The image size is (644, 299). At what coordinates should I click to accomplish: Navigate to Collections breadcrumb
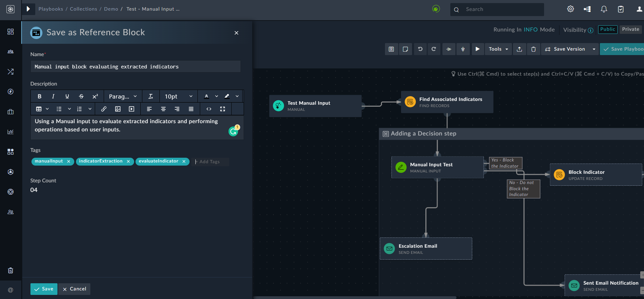(83, 9)
